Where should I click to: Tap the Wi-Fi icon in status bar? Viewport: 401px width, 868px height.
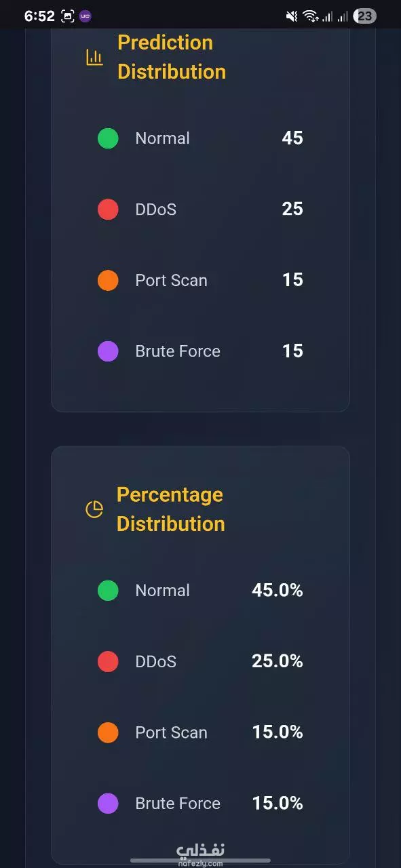click(311, 16)
